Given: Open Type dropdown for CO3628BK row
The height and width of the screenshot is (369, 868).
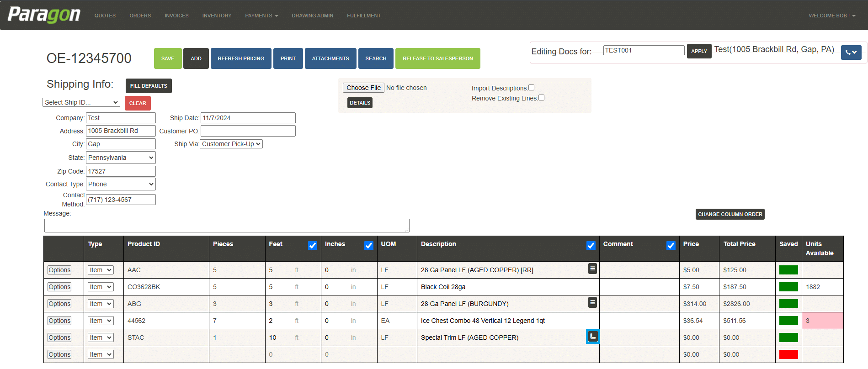Looking at the screenshot, I should pos(101,287).
